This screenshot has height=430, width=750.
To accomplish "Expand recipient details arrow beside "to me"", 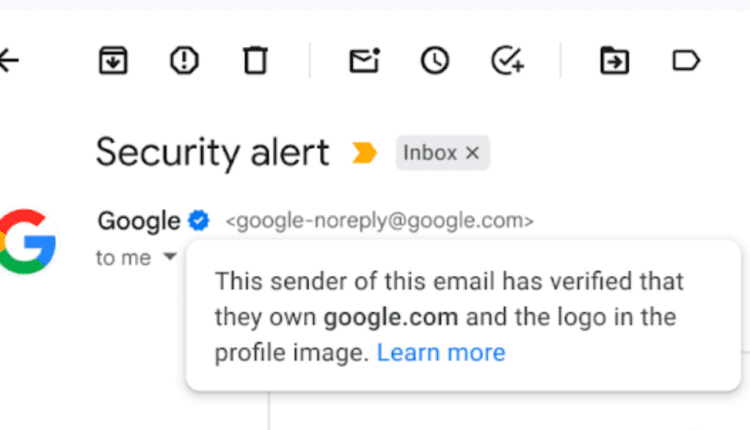I will coord(170,257).
